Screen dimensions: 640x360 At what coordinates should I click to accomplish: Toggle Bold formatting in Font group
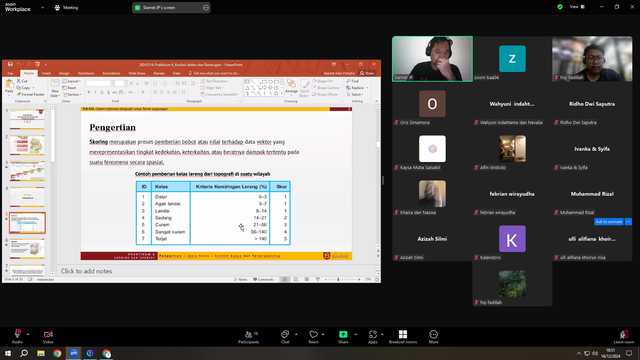tap(89, 93)
